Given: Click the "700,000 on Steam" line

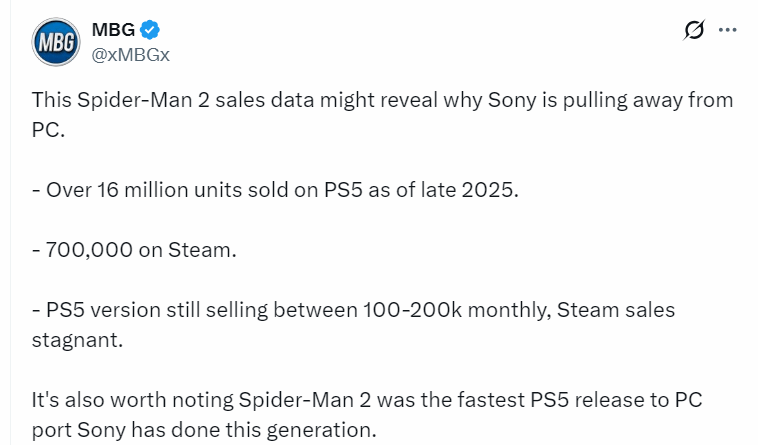Looking at the screenshot, I should coord(141,249).
